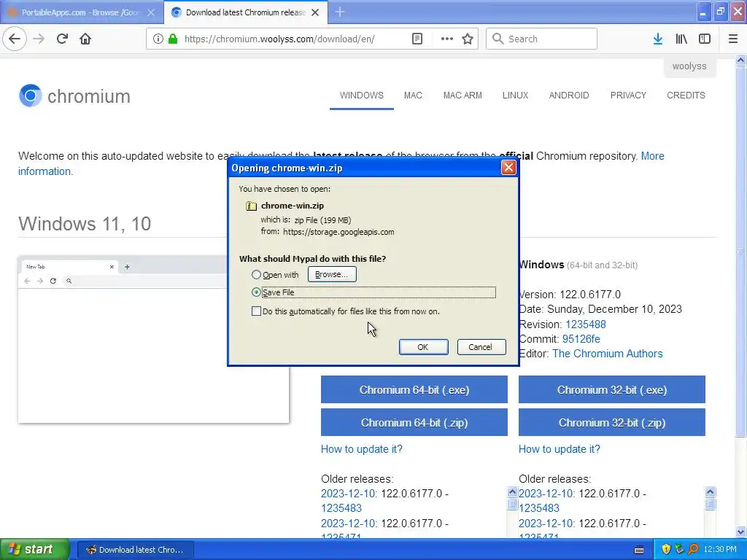Click the green padlock security icon
The height and width of the screenshot is (560, 747).
(x=173, y=39)
